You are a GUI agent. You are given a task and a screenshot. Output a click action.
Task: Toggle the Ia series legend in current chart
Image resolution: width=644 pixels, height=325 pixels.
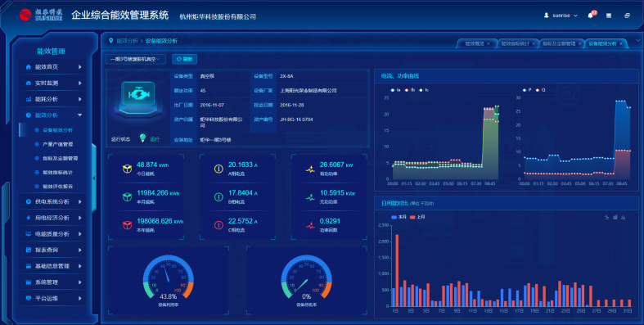pos(395,89)
